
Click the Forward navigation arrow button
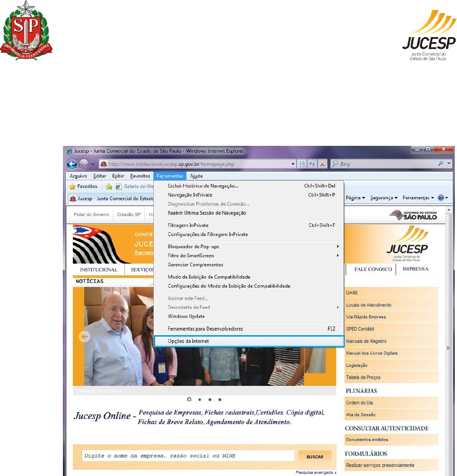[83, 164]
